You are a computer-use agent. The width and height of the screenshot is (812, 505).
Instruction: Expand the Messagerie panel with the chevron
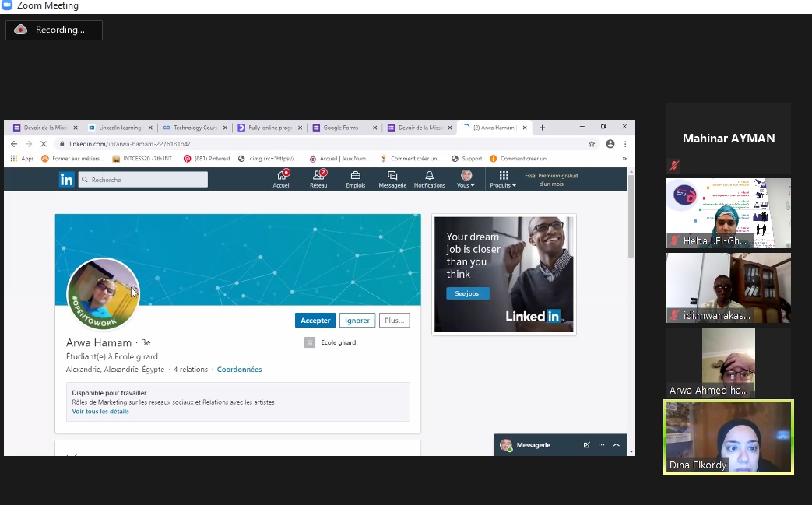[617, 445]
